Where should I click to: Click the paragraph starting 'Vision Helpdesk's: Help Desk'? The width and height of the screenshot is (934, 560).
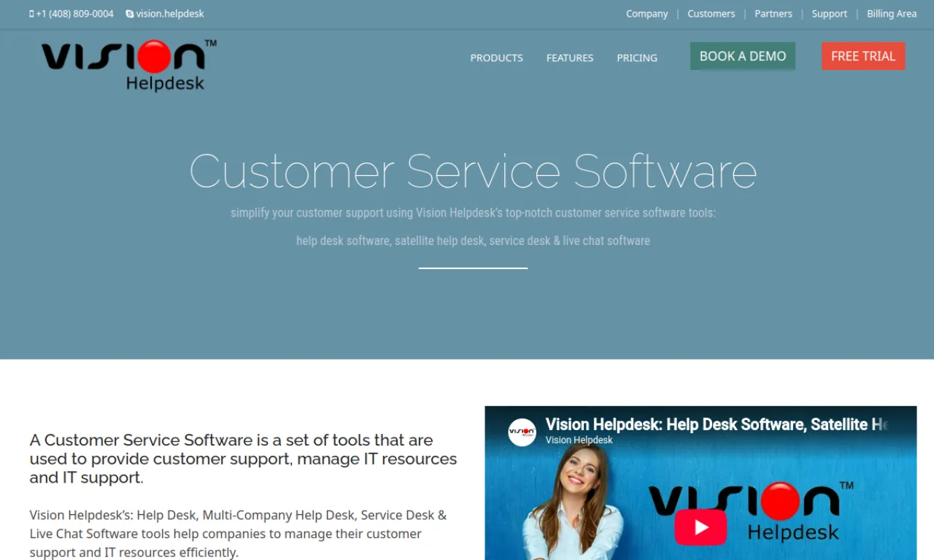[238, 534]
